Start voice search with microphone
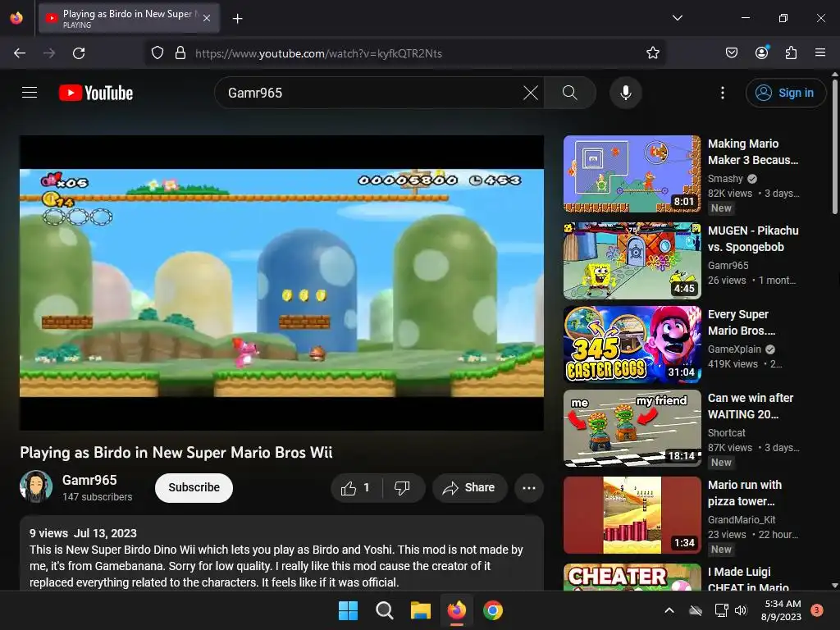Image resolution: width=840 pixels, height=630 pixels. [x=625, y=93]
